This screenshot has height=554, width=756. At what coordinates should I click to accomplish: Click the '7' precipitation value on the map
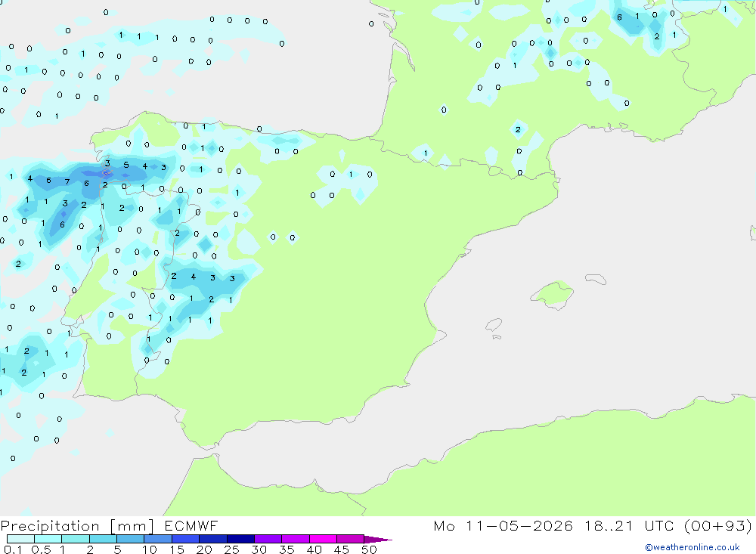[67, 182]
